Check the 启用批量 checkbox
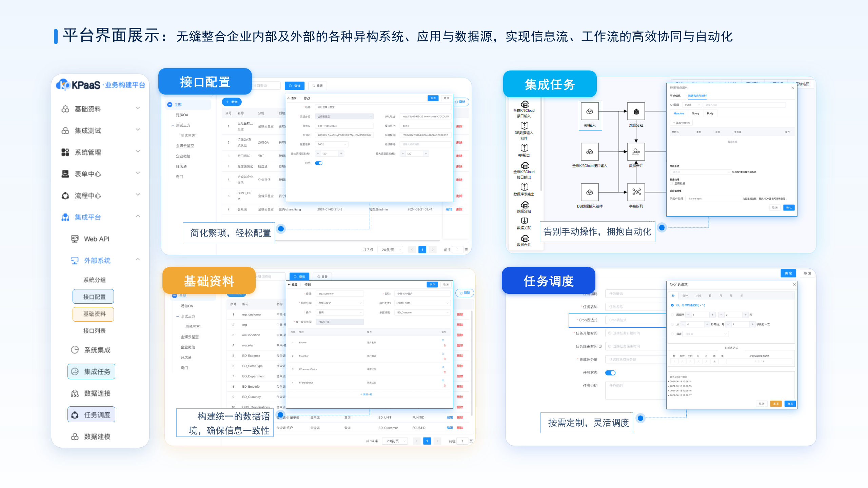The height and width of the screenshot is (488, 868). coord(672,184)
